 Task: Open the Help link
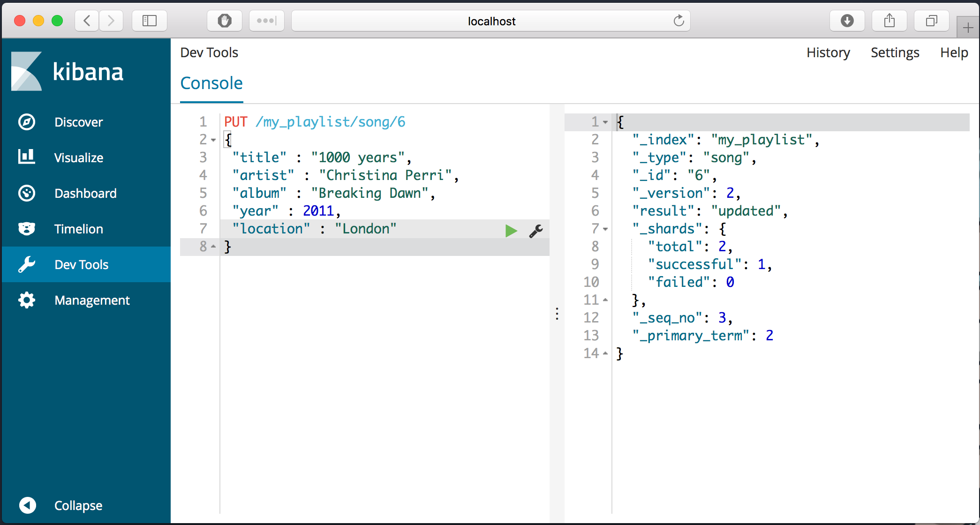point(954,52)
